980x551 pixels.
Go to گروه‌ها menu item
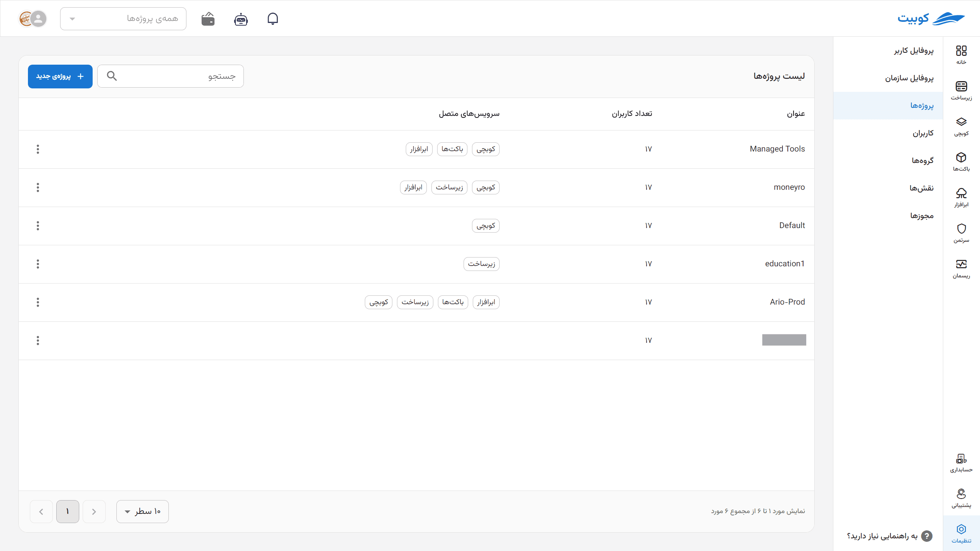[x=888, y=161]
